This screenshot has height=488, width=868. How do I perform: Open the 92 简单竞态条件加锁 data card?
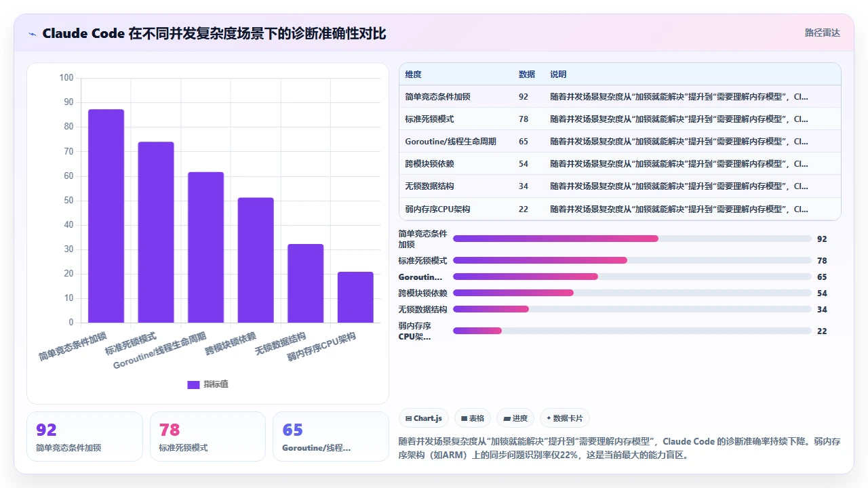click(x=85, y=436)
